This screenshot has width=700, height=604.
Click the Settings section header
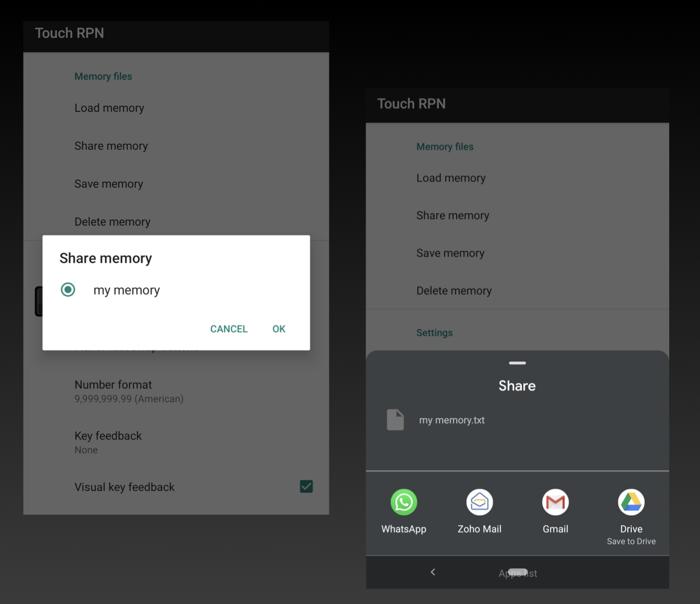click(x=434, y=333)
